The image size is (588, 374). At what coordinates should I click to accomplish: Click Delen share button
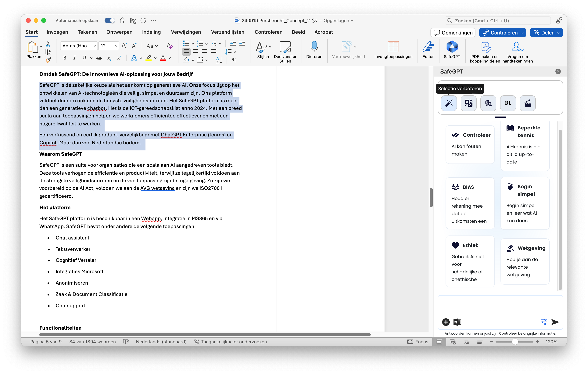coord(546,33)
